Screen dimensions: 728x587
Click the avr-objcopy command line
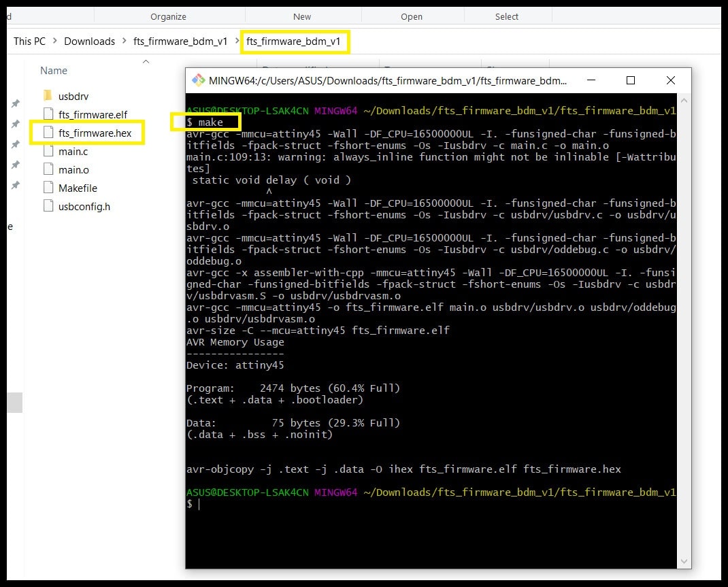point(403,469)
